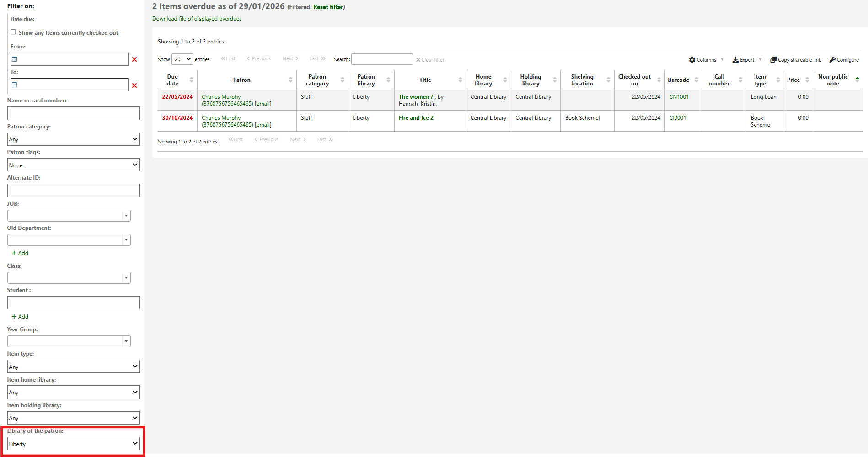Click the From date input field

point(70,59)
